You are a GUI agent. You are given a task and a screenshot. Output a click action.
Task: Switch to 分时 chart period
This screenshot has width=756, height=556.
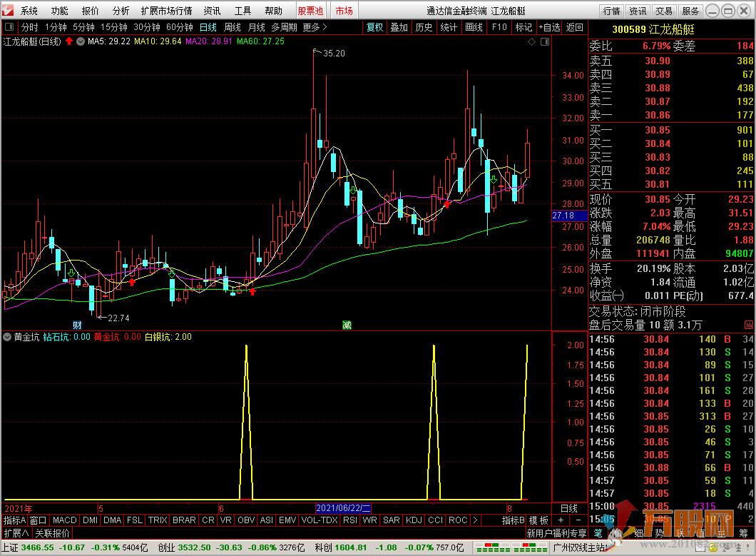[29, 27]
